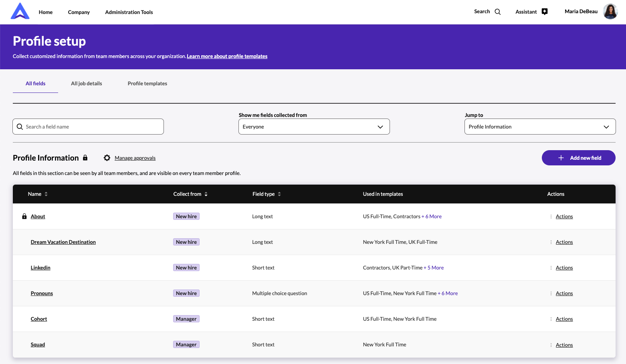Click magnifier icon in field name search box
626x364 pixels.
(20, 127)
